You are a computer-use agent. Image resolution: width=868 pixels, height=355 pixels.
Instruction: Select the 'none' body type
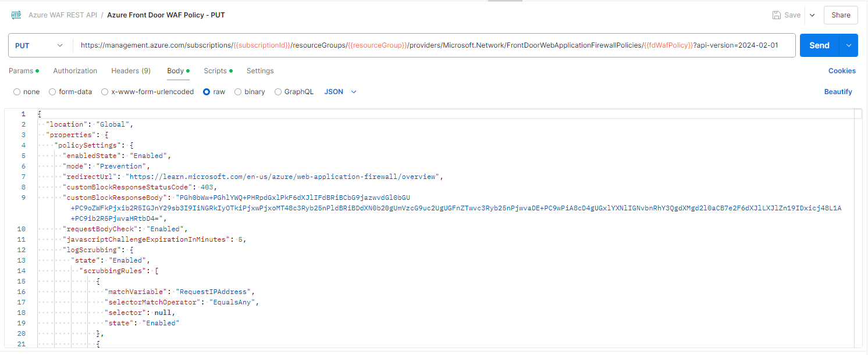pyautogui.click(x=17, y=91)
